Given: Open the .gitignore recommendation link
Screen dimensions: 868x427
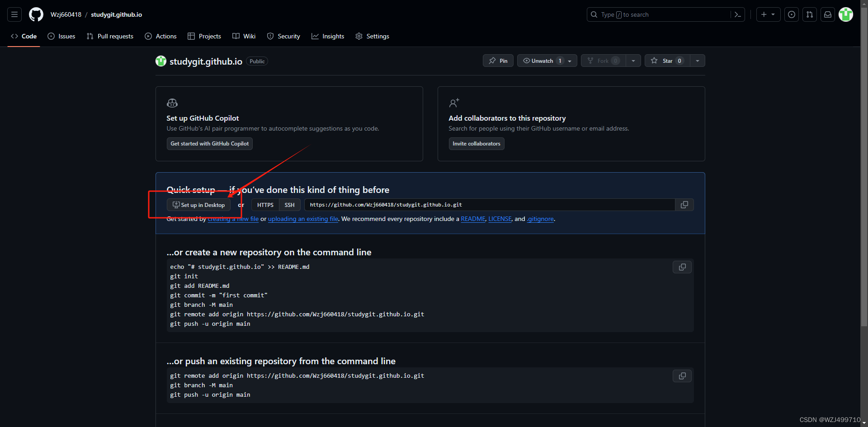Looking at the screenshot, I should tap(540, 219).
